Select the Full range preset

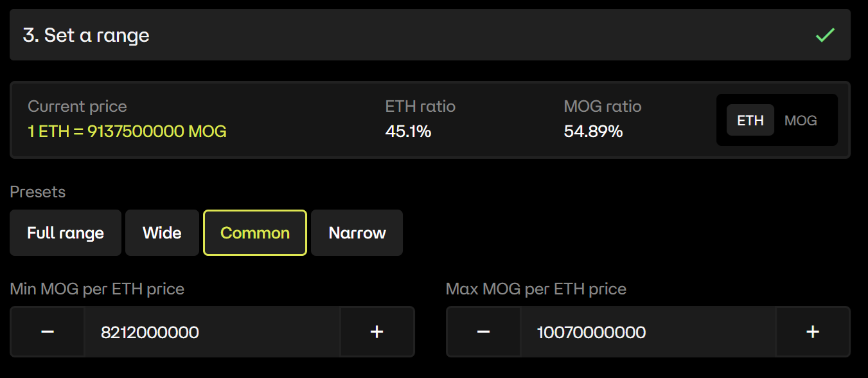[66, 233]
